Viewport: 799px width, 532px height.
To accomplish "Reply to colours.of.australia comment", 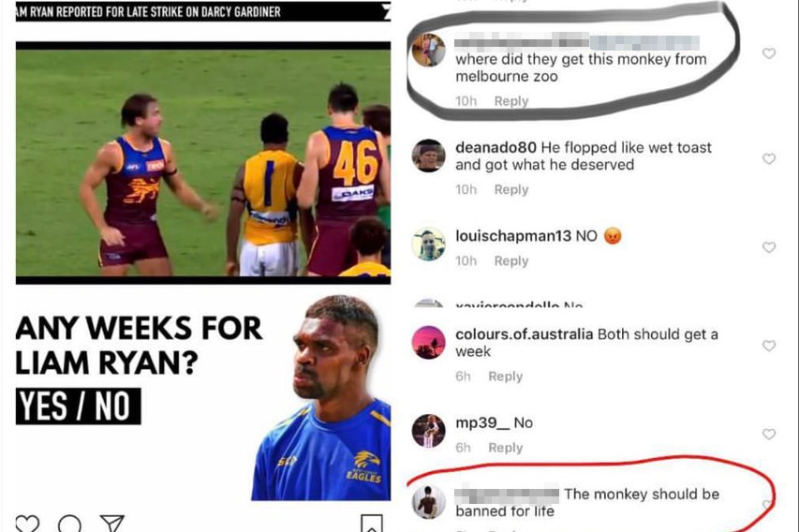I will pyautogui.click(x=506, y=377).
